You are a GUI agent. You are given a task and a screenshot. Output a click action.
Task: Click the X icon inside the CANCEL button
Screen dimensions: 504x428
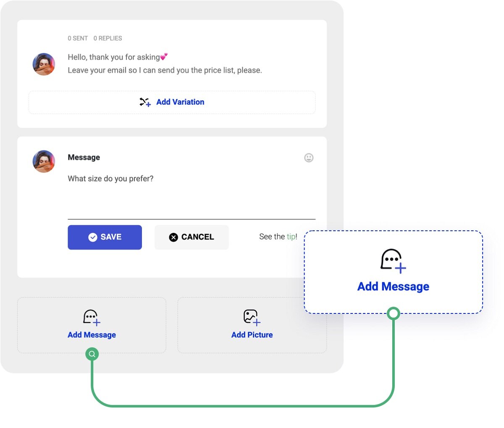click(173, 237)
